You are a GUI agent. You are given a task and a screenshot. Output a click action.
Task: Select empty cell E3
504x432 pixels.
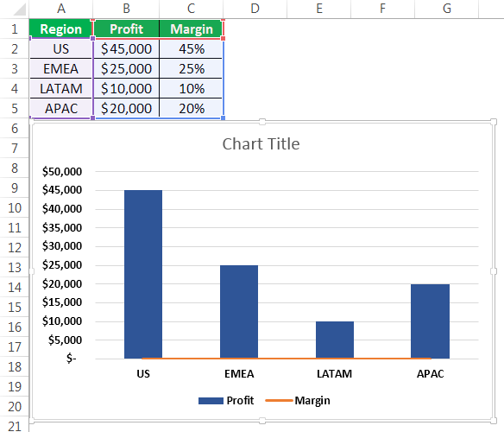point(319,68)
